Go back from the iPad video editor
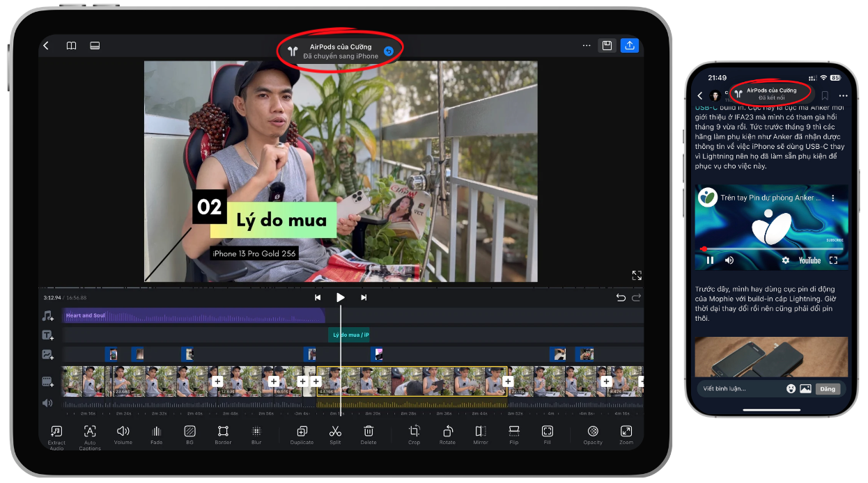The width and height of the screenshot is (868, 483). (46, 46)
